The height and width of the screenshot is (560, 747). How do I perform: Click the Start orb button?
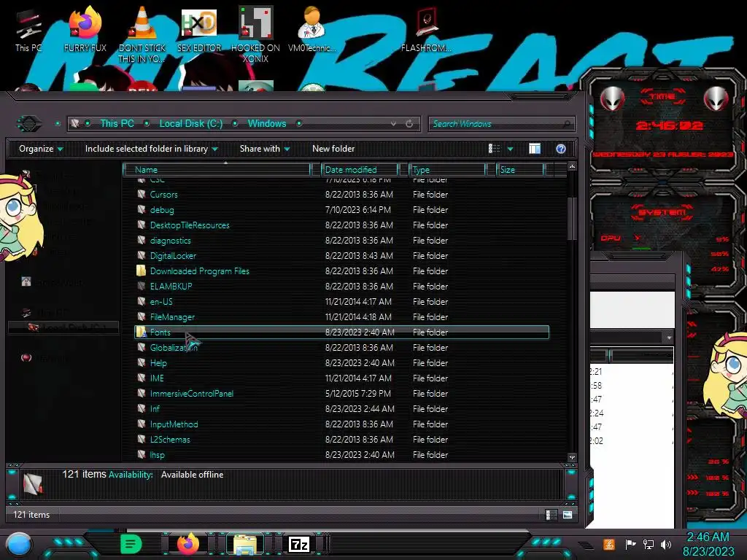19,545
